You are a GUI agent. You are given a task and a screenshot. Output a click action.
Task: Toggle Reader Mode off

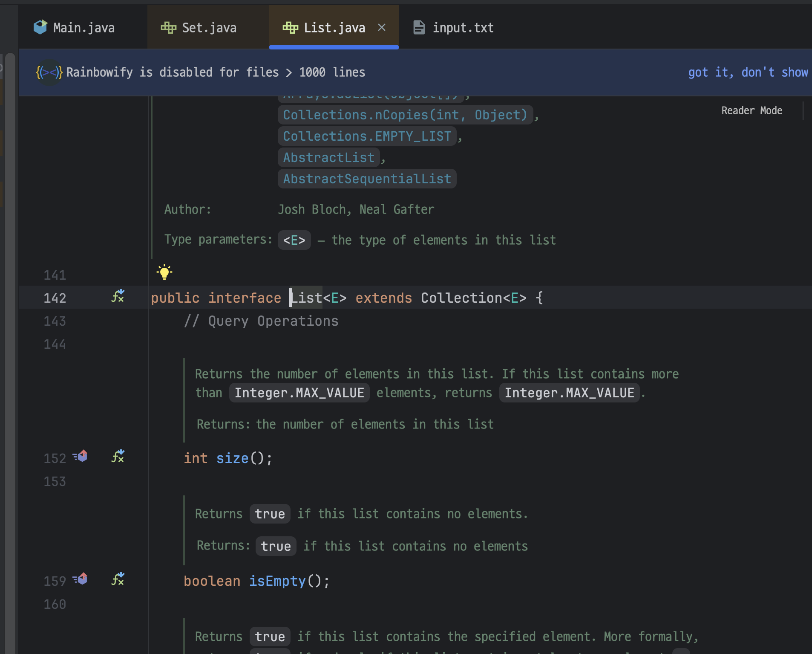[752, 110]
